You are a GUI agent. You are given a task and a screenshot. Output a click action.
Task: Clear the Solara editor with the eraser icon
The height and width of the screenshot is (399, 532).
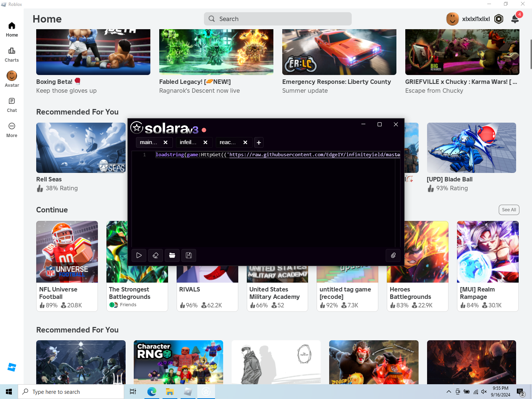coord(156,255)
